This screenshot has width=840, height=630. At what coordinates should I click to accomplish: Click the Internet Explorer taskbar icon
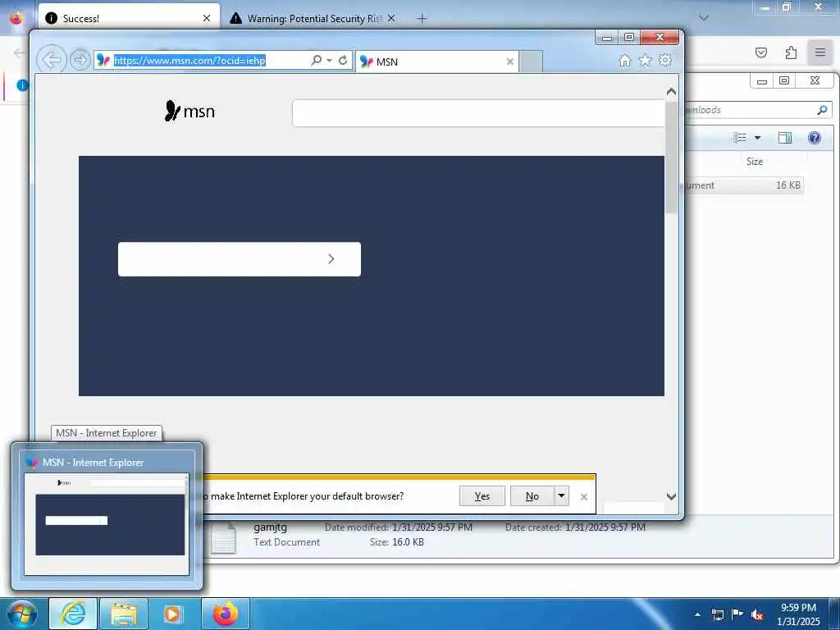(73, 614)
